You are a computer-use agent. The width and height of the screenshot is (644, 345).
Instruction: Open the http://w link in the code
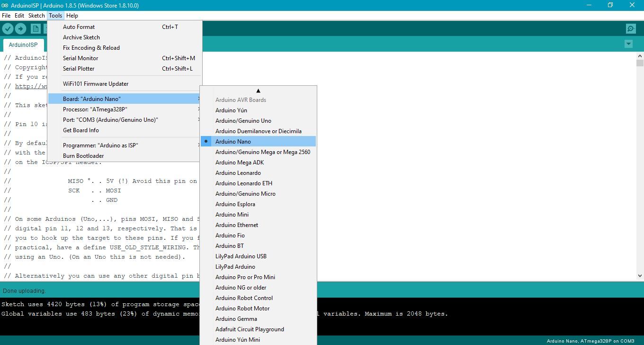point(28,86)
